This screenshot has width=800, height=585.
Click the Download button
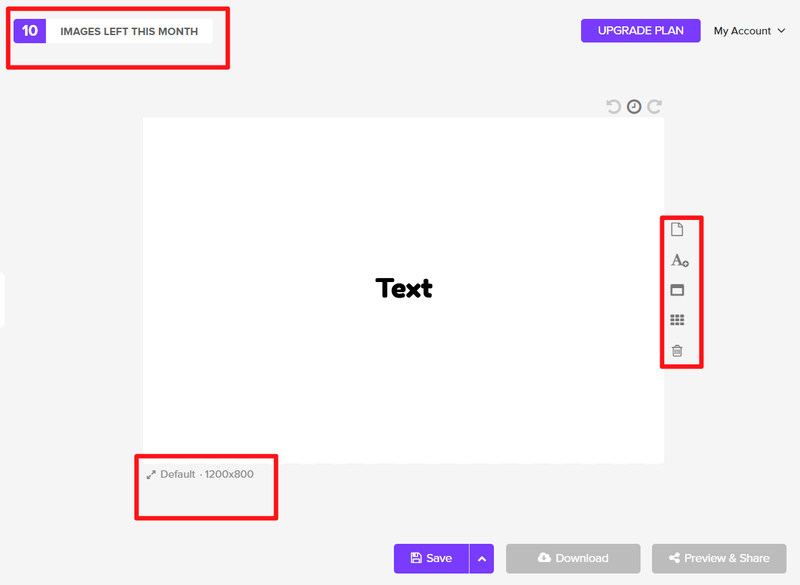[572, 558]
